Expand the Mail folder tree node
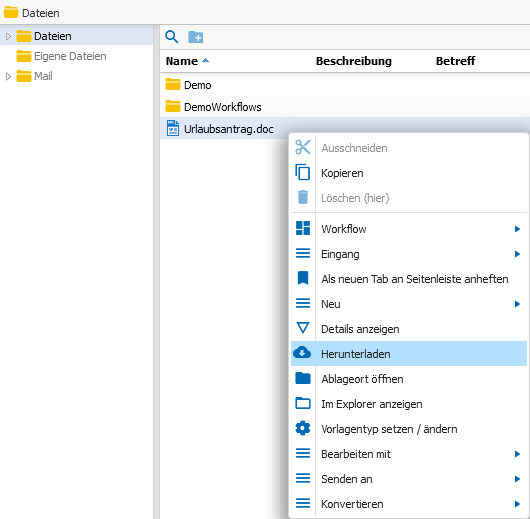This screenshot has width=530, height=519. [x=8, y=76]
